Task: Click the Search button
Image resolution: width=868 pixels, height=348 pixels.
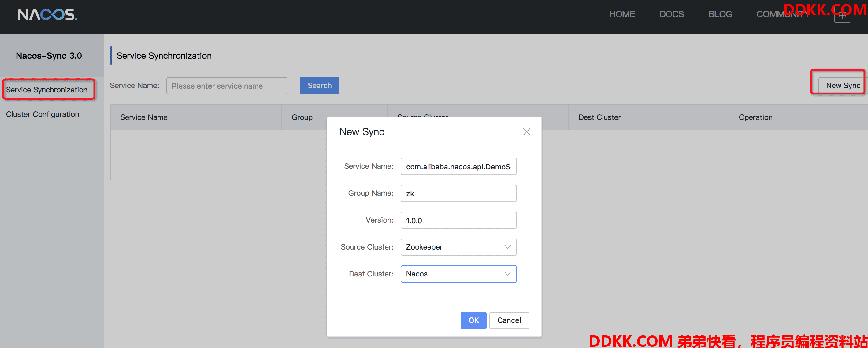Action: coord(319,86)
